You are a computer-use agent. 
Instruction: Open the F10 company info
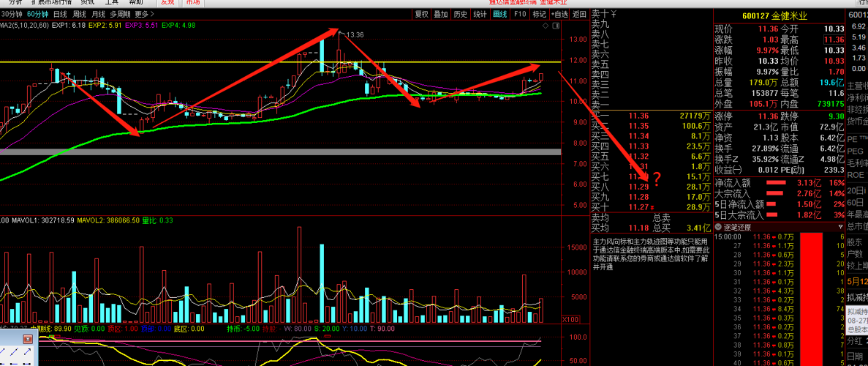tap(519, 15)
